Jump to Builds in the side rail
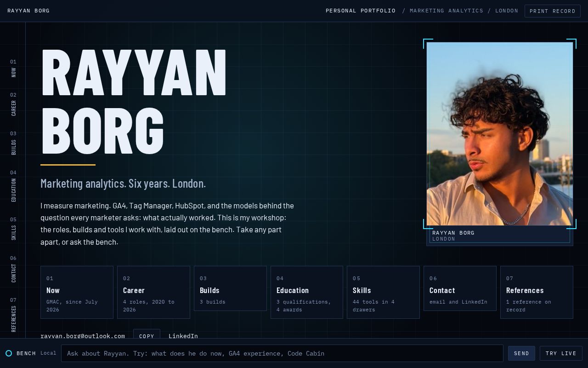 13,143
